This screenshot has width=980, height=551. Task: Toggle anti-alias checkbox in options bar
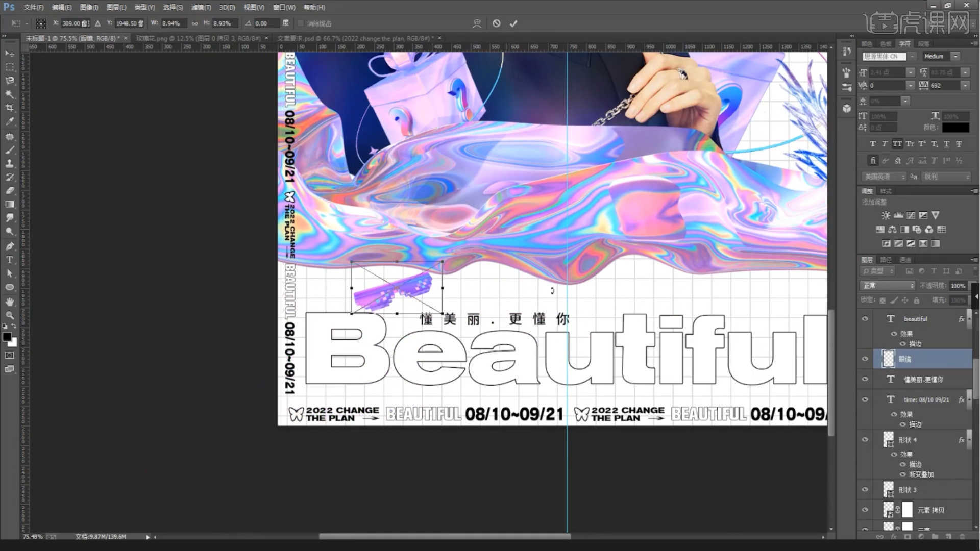(x=301, y=23)
